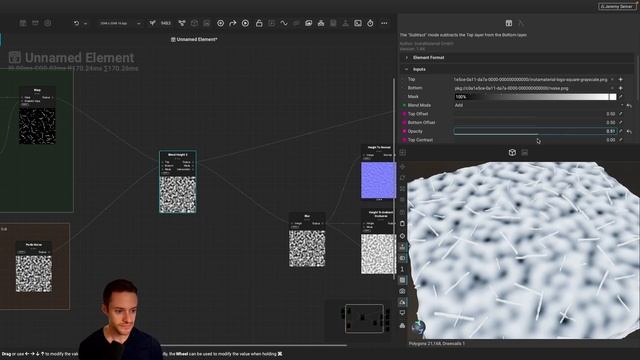Click the Jeremy Seiner account button
This screenshot has width=640, height=360.
point(618,7)
